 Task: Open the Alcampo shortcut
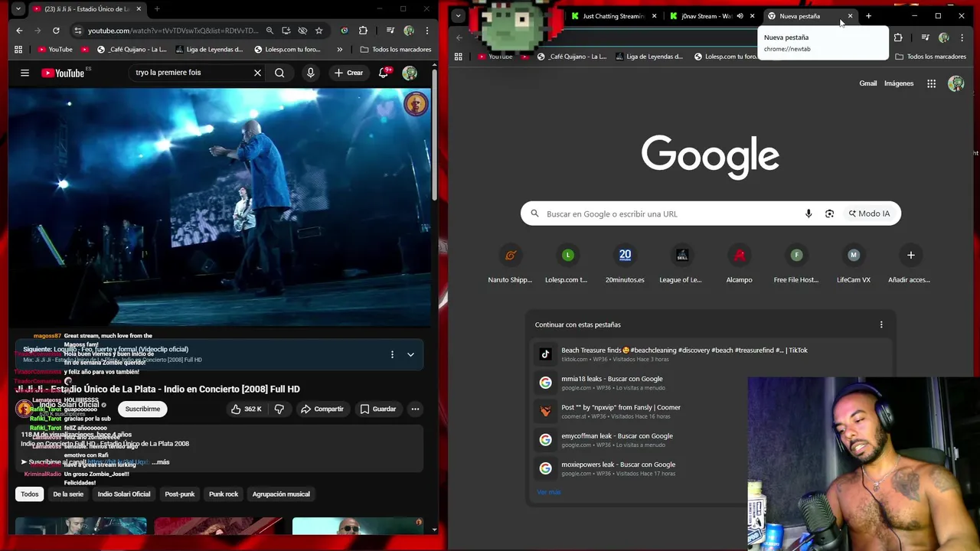coord(739,264)
